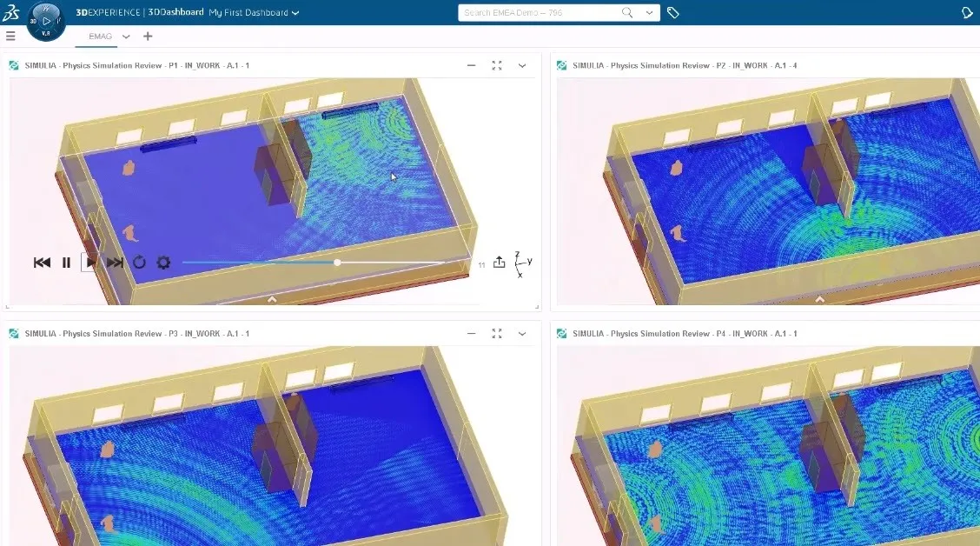The height and width of the screenshot is (546, 980).
Task: Toggle fullscreen for the P3 widget
Action: click(x=497, y=334)
